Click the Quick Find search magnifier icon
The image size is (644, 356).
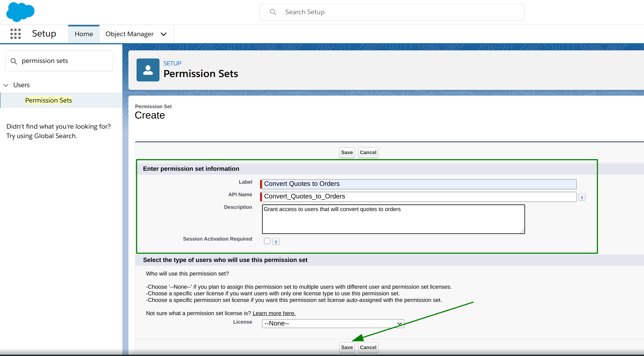click(x=14, y=61)
